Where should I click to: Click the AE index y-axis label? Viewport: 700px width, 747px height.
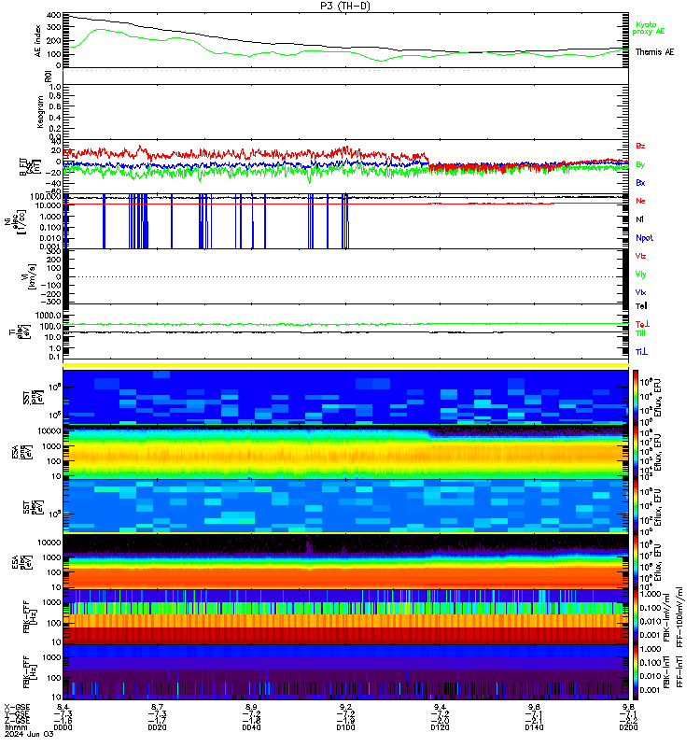click(x=38, y=41)
